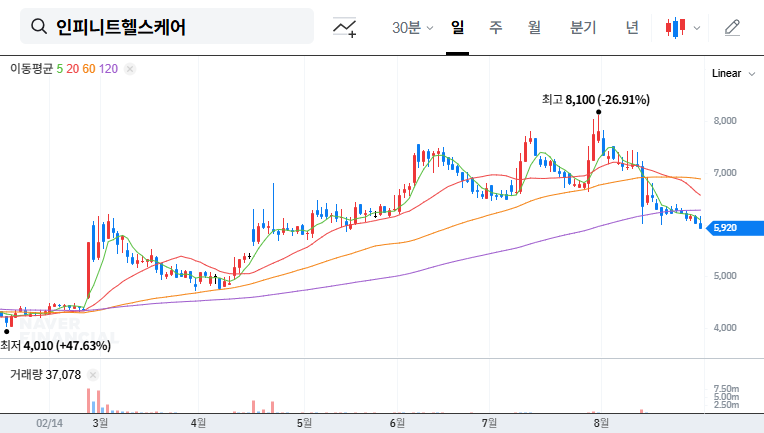Click the search magnifier icon
The width and height of the screenshot is (764, 433).
[x=39, y=26]
